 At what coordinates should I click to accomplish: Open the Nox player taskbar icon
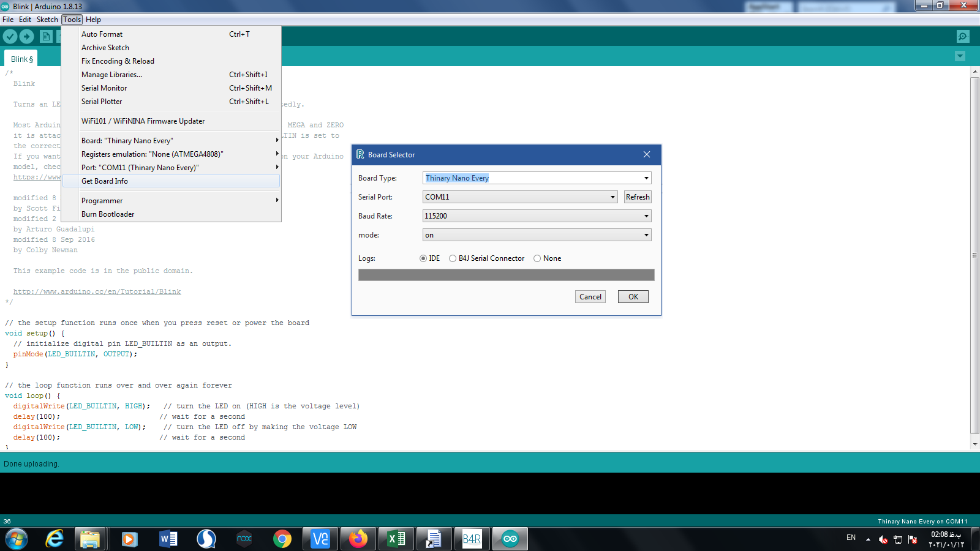coord(244,539)
